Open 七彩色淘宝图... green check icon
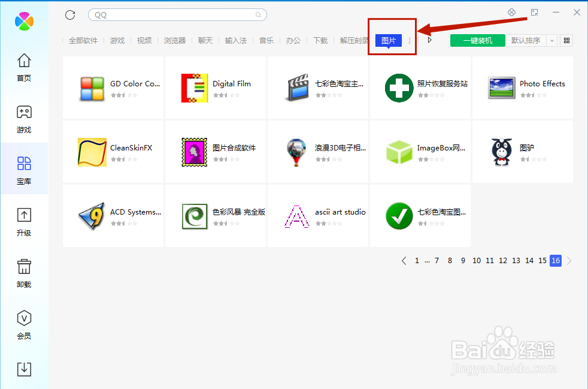 (x=399, y=216)
